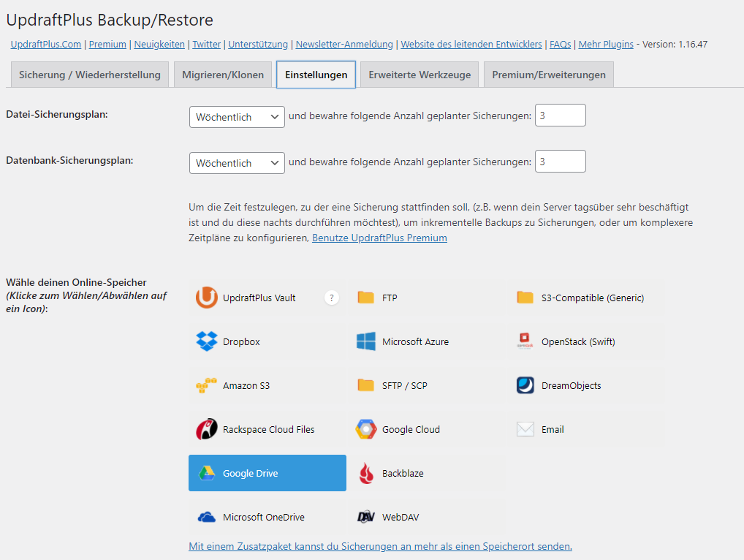
Task: Select the DreamObjects moon icon
Action: pos(525,385)
